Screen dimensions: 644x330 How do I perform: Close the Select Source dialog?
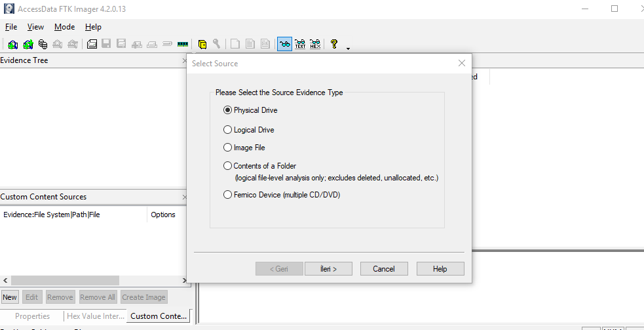coord(462,64)
